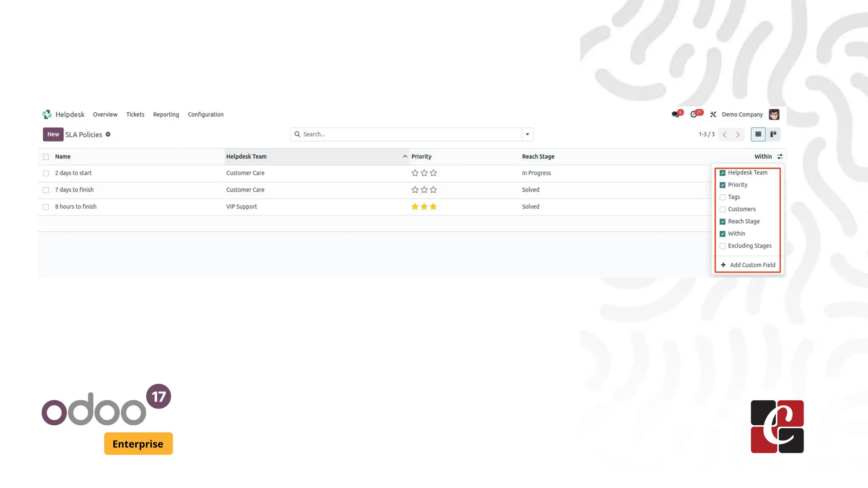Click the optional columns adjust icon
The height and width of the screenshot is (488, 868).
(x=780, y=156)
